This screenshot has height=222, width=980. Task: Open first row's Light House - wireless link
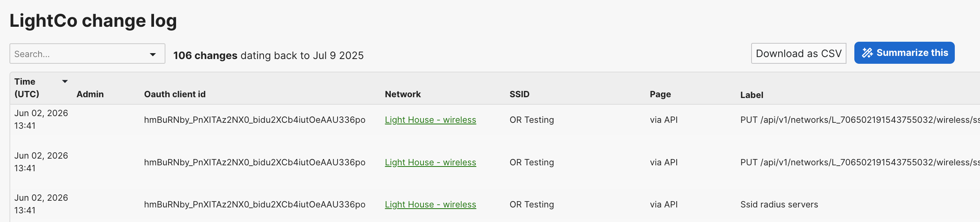[x=431, y=120]
